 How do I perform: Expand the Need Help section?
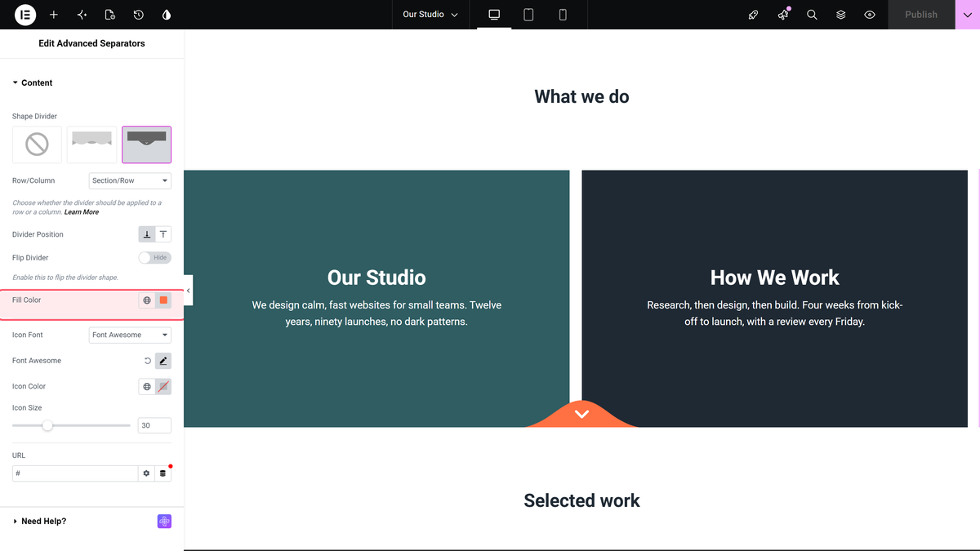pyautogui.click(x=40, y=521)
